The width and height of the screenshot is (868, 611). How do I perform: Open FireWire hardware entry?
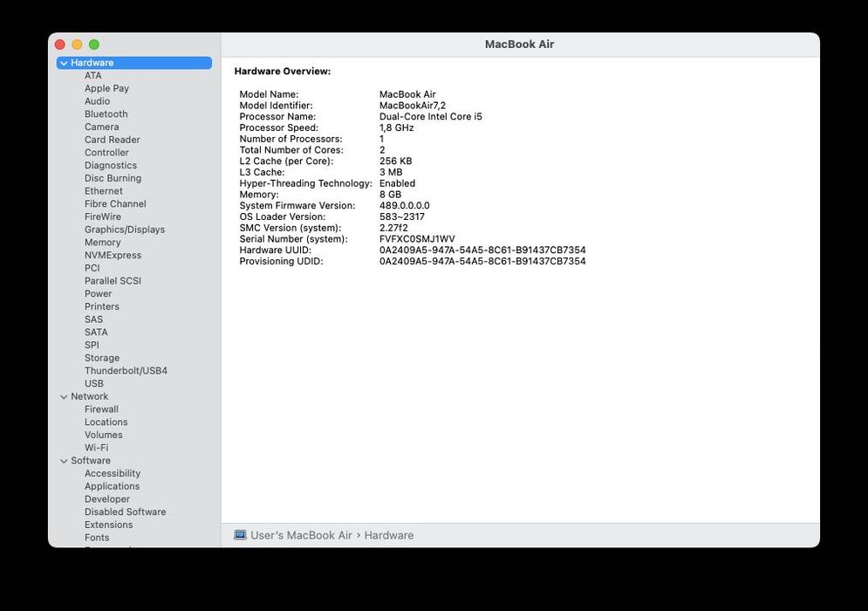[102, 216]
